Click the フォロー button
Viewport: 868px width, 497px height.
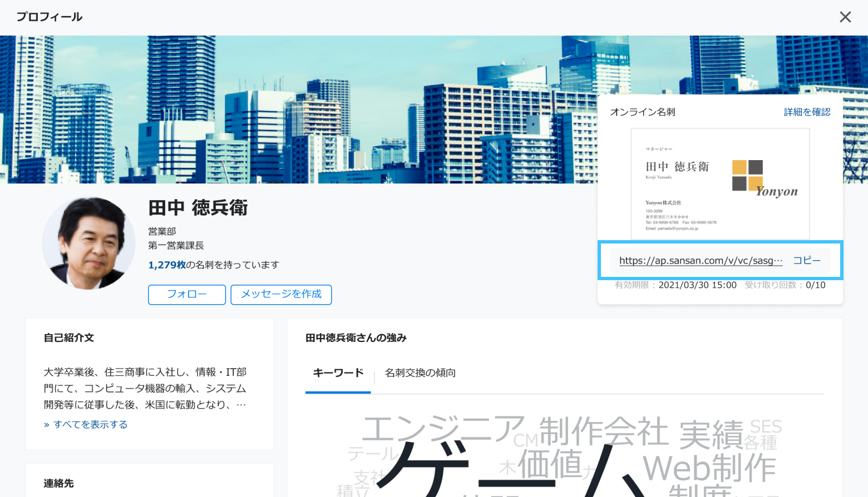point(187,295)
